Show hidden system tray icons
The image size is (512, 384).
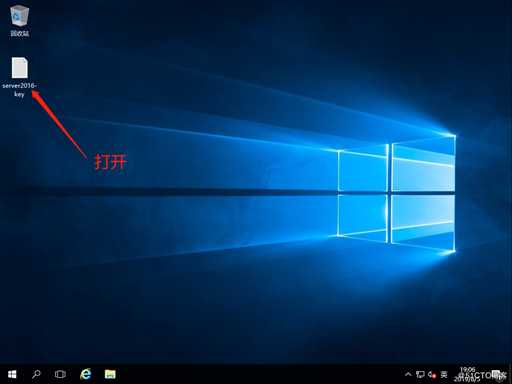408,374
